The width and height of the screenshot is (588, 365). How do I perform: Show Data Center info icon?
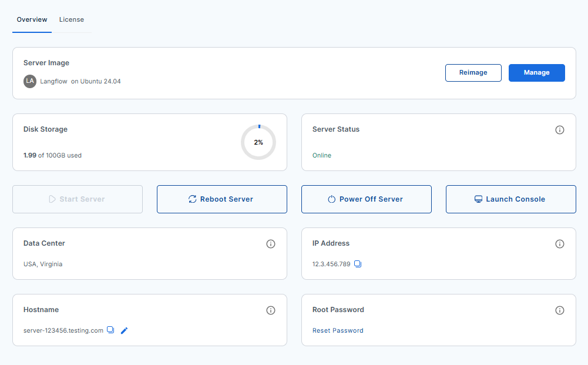pyautogui.click(x=271, y=244)
